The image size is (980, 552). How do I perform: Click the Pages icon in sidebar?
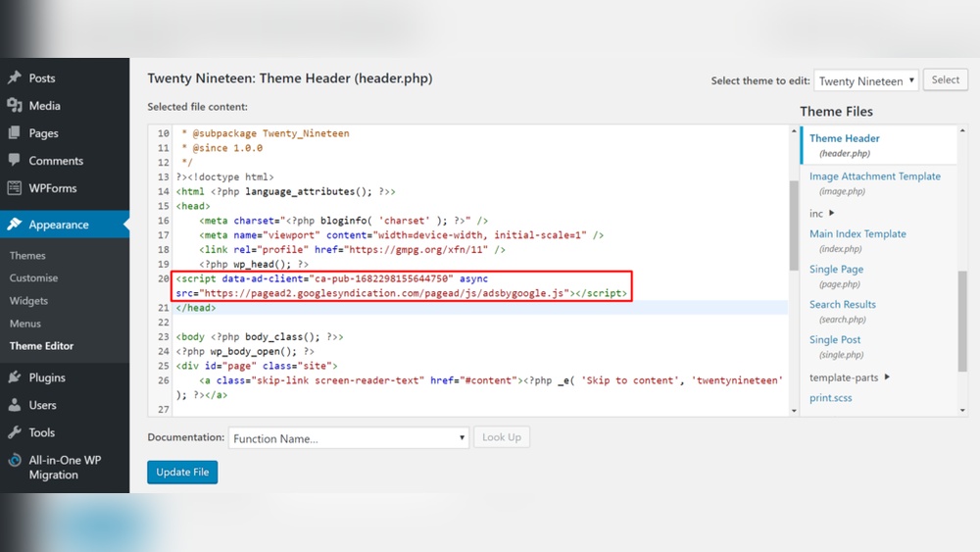pos(15,133)
